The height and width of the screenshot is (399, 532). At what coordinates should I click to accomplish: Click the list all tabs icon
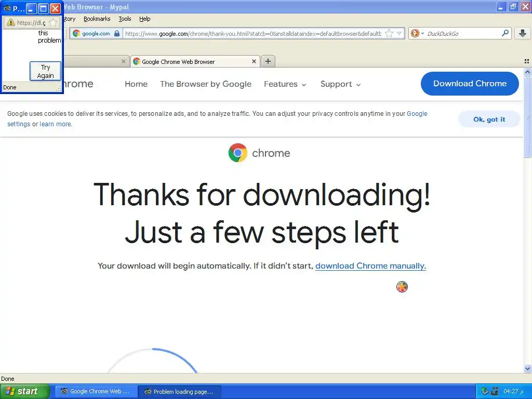pyautogui.click(x=527, y=61)
